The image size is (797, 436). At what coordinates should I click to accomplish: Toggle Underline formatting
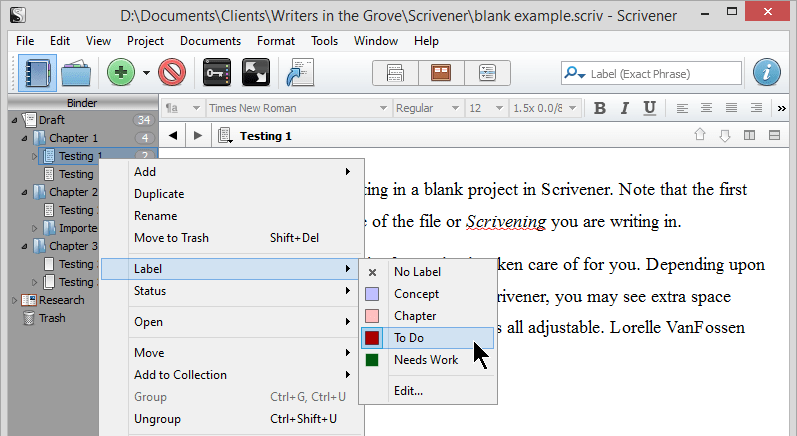click(649, 108)
